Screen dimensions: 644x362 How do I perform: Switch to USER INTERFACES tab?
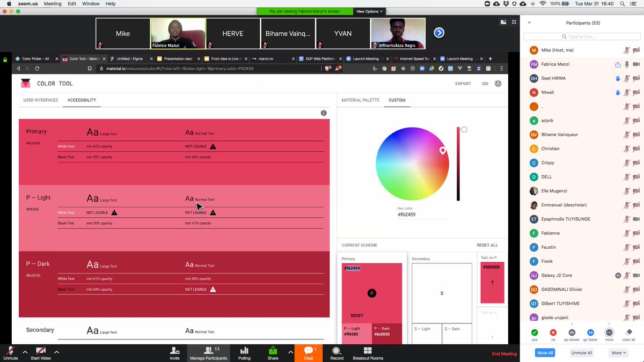(41, 100)
